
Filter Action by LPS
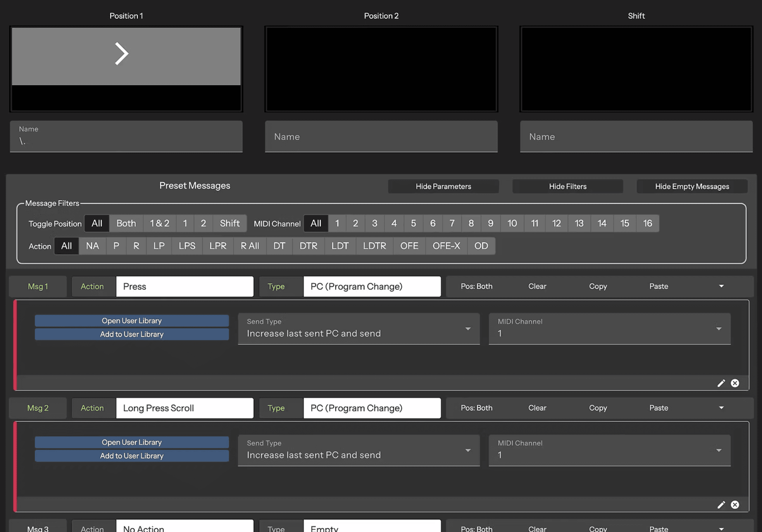187,246
